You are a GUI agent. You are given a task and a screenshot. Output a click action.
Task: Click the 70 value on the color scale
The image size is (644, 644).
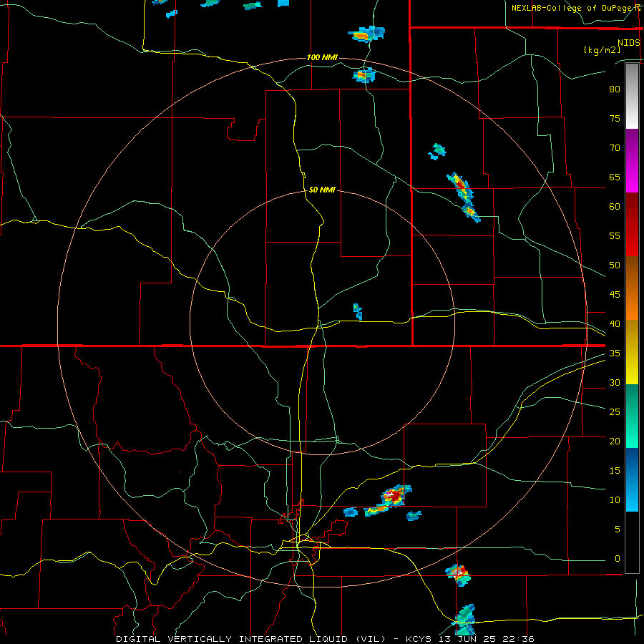click(615, 148)
